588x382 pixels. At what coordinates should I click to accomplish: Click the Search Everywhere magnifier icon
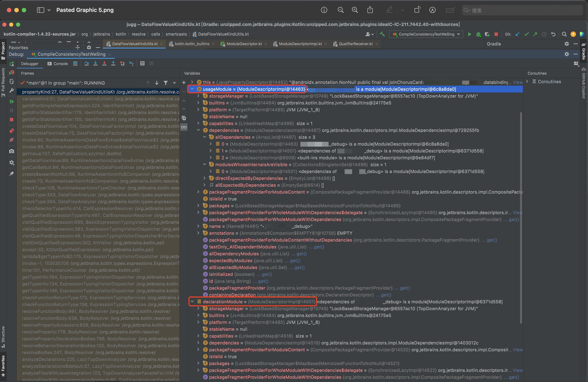coord(564,34)
